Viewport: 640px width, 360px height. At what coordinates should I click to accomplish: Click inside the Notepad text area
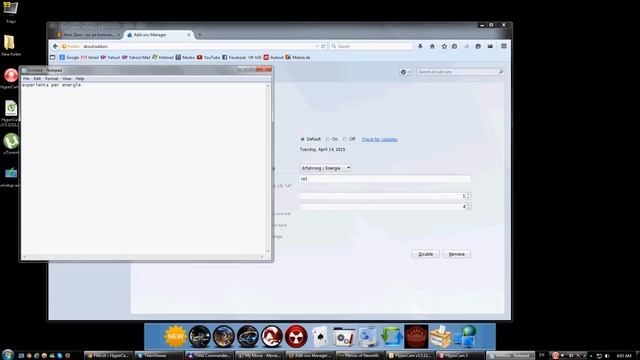[143, 168]
